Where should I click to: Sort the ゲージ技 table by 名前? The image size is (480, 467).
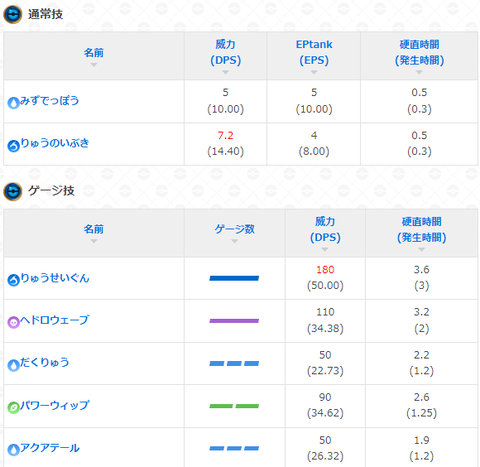(x=94, y=233)
